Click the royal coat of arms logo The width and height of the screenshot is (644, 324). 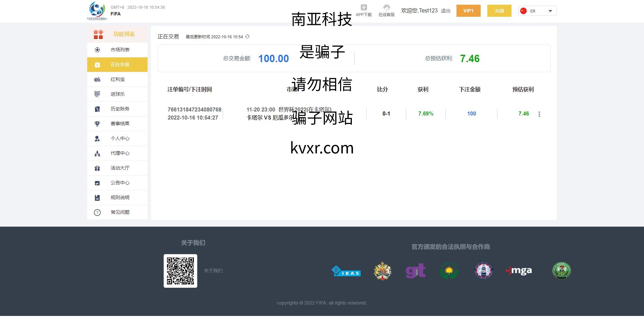tap(382, 271)
